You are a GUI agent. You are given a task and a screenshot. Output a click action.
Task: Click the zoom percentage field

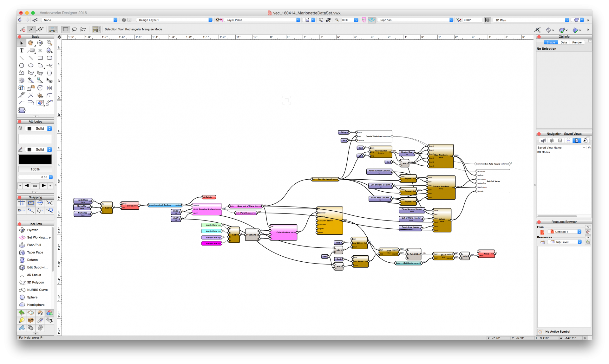click(347, 20)
